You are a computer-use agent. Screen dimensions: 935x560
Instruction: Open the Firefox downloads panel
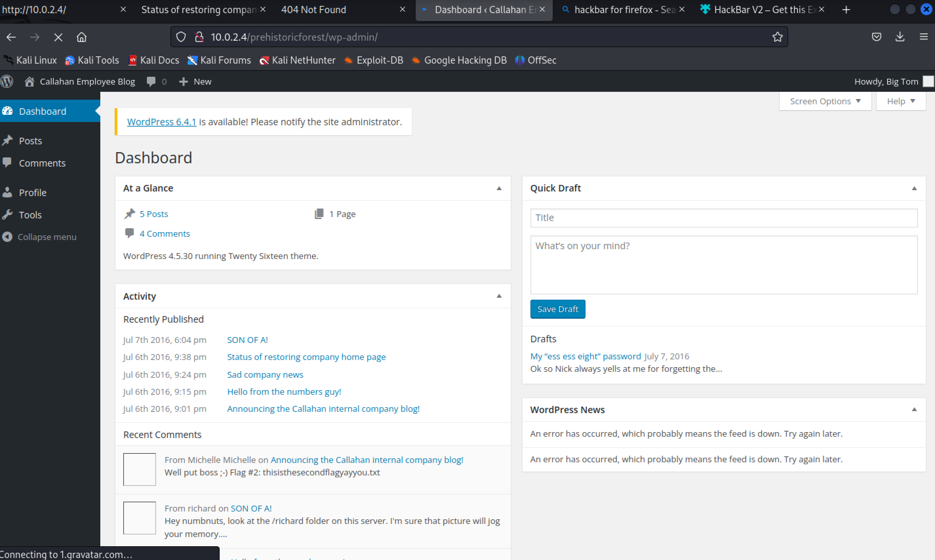click(x=900, y=37)
